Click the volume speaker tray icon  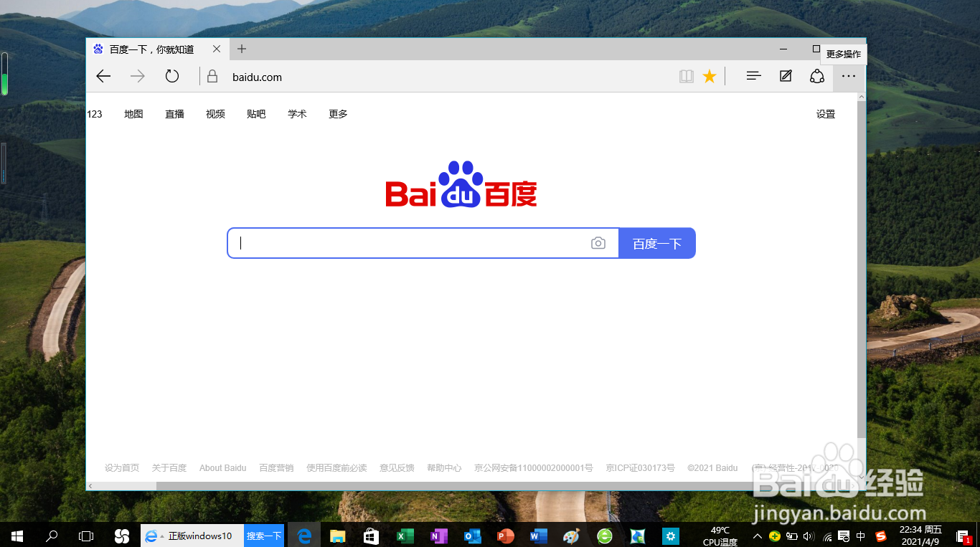(809, 536)
